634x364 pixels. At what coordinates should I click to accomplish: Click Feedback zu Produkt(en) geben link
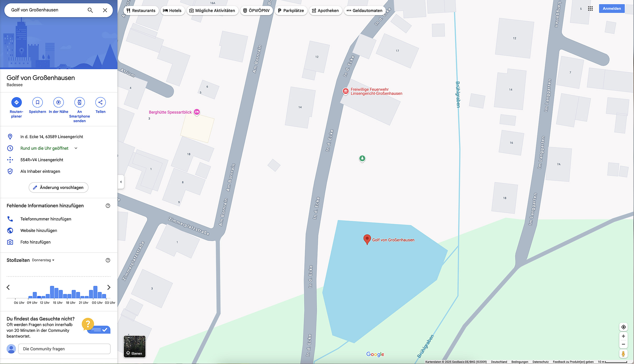pos(573,362)
